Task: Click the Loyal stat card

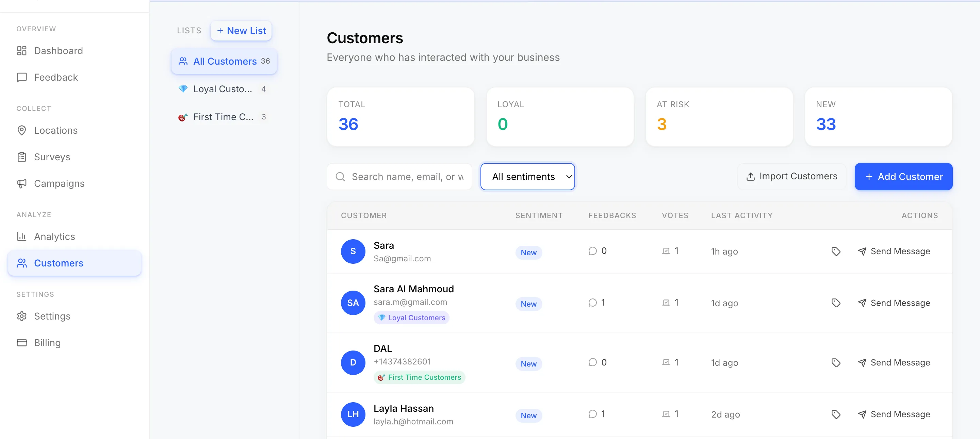Action: point(560,117)
